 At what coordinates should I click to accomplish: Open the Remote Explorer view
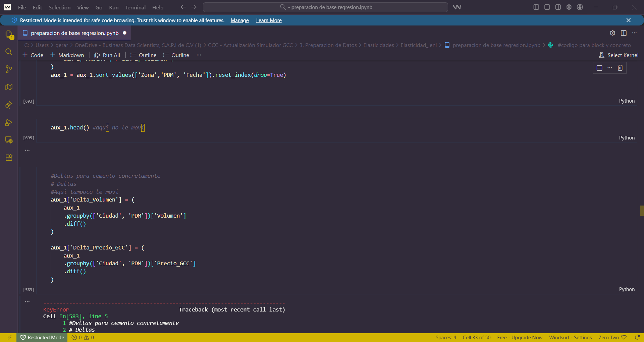click(x=9, y=140)
